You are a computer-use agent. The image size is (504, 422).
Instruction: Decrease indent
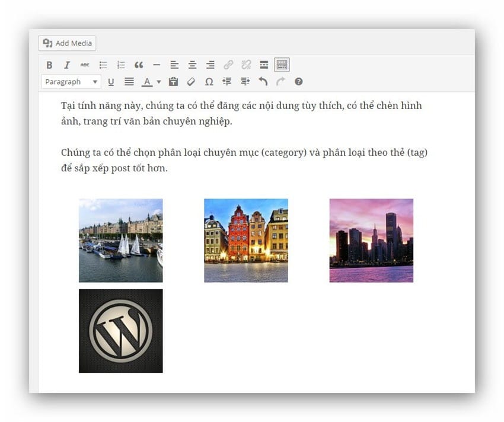pos(227,82)
